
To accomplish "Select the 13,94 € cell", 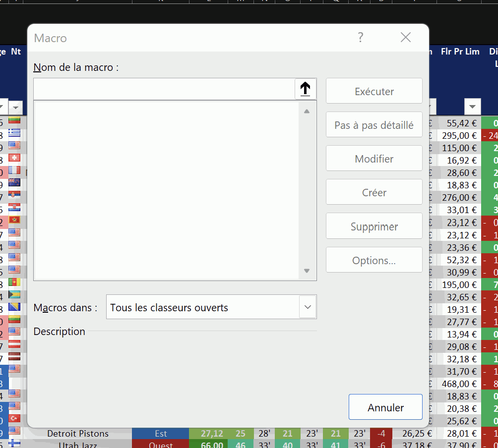I will point(459,334).
